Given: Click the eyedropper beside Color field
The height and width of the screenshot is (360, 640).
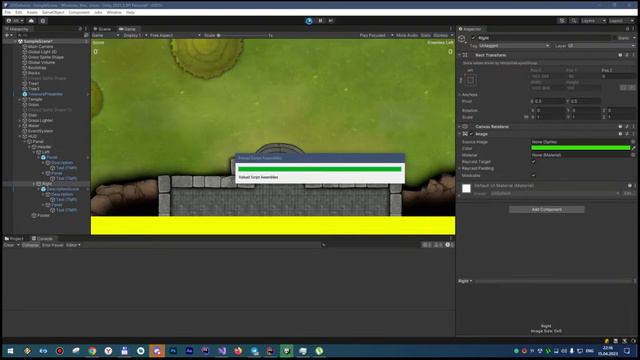Looking at the screenshot, I should pyautogui.click(x=633, y=148).
